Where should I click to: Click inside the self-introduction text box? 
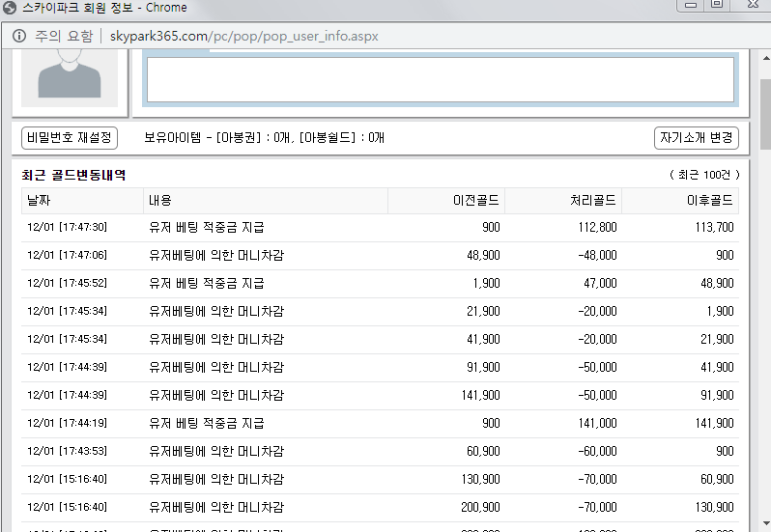coord(440,79)
